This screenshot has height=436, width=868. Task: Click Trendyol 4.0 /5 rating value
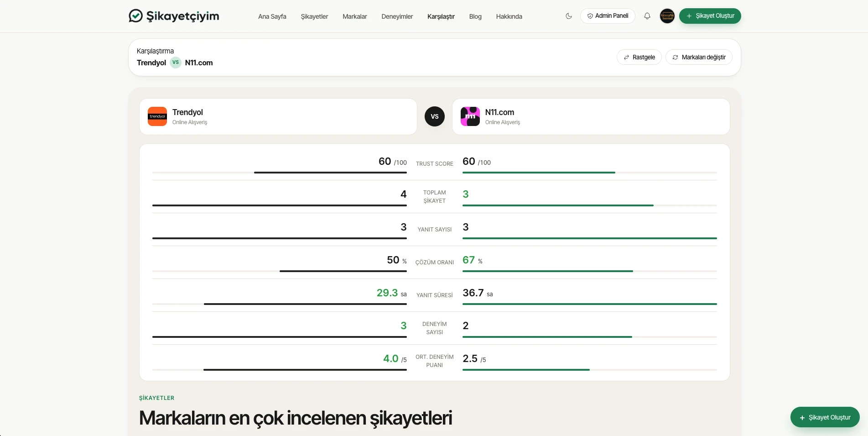pyautogui.click(x=395, y=359)
